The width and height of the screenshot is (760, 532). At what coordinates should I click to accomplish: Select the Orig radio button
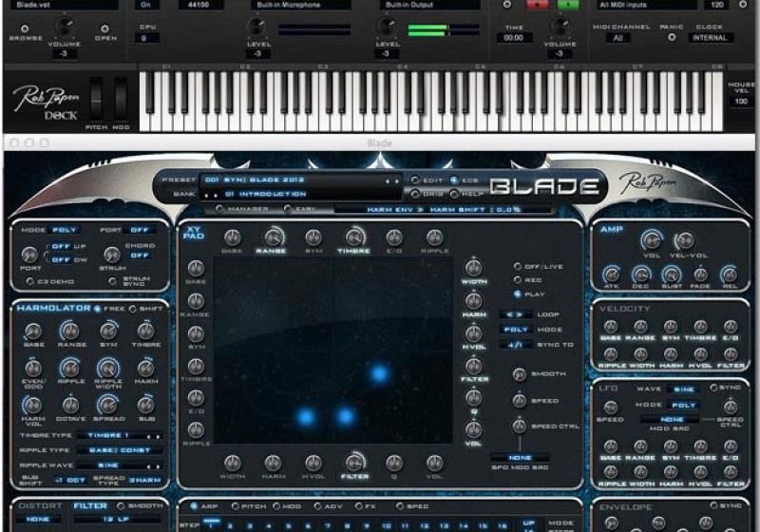pos(415,194)
